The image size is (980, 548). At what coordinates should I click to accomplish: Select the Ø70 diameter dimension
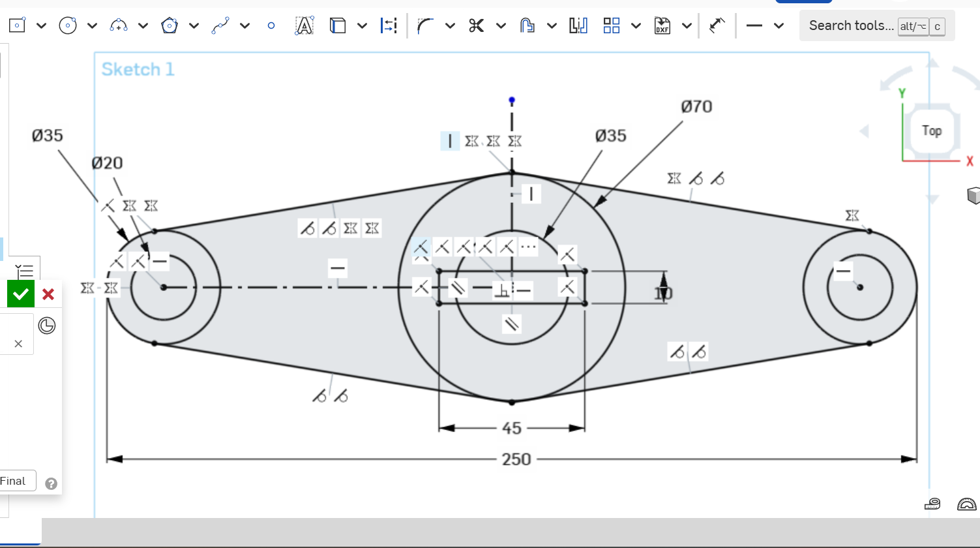(697, 106)
